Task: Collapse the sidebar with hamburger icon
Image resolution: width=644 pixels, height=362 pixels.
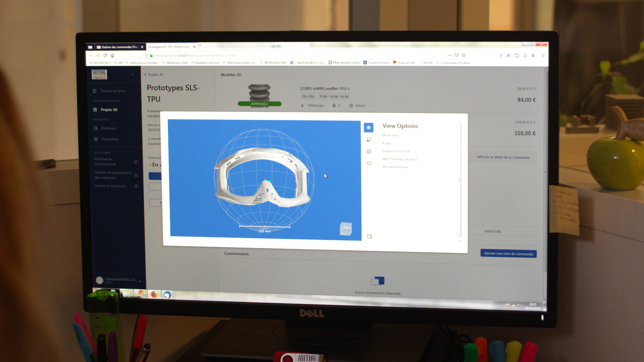Action: [132, 74]
